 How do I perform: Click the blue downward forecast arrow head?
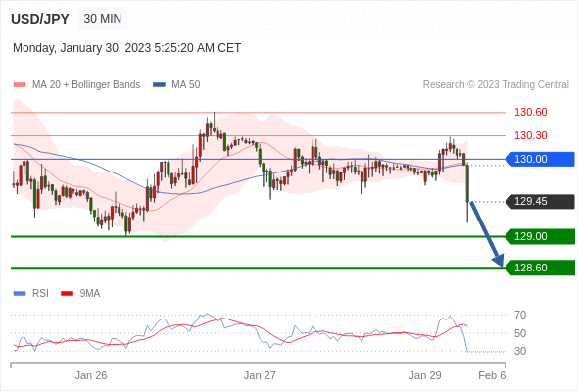(498, 260)
